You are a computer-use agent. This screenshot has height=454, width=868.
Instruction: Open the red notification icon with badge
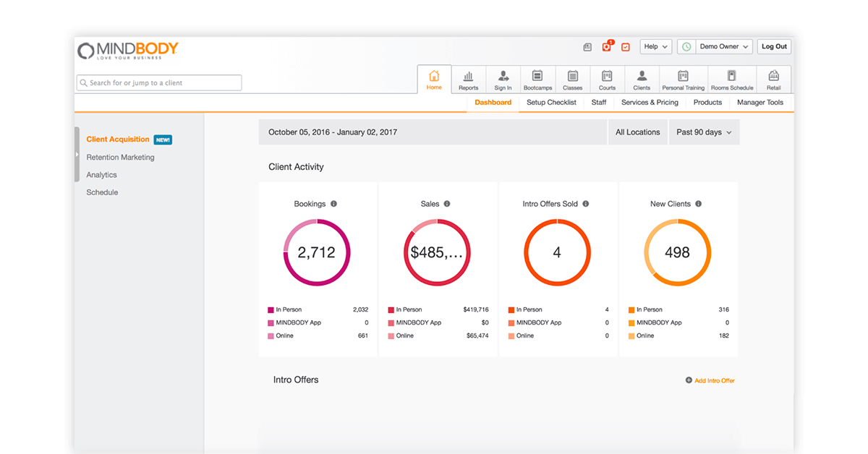click(x=607, y=47)
